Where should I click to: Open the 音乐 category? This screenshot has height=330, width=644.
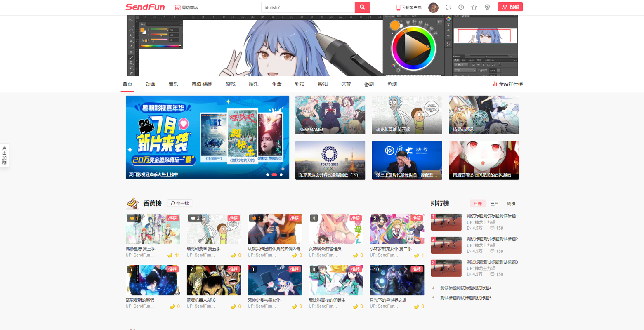(173, 84)
